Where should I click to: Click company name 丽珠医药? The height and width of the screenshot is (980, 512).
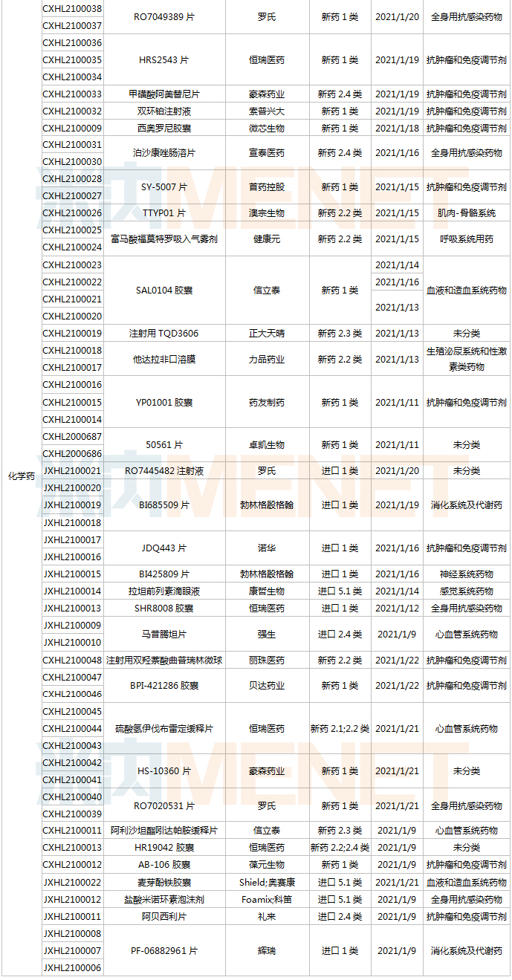[267, 661]
